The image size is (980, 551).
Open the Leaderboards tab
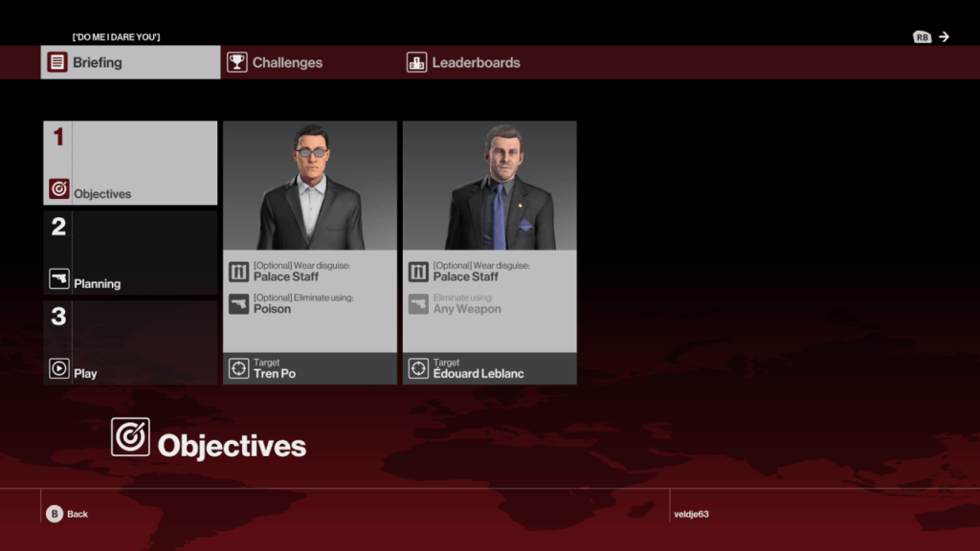pyautogui.click(x=463, y=62)
